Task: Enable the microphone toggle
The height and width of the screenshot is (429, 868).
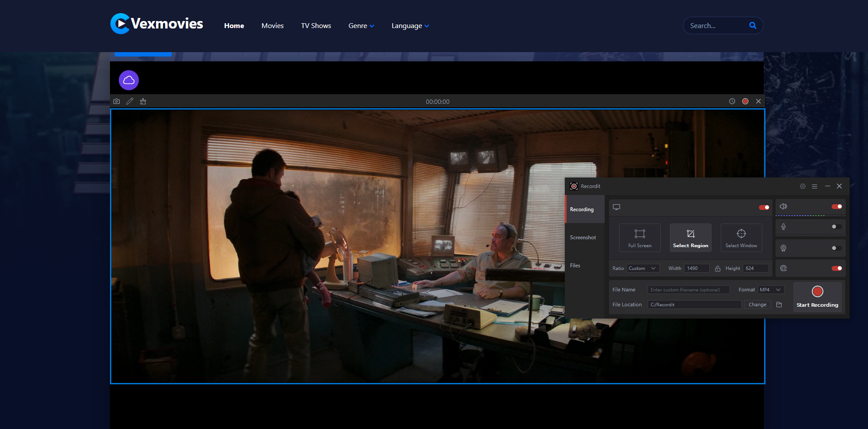Action: (836, 227)
